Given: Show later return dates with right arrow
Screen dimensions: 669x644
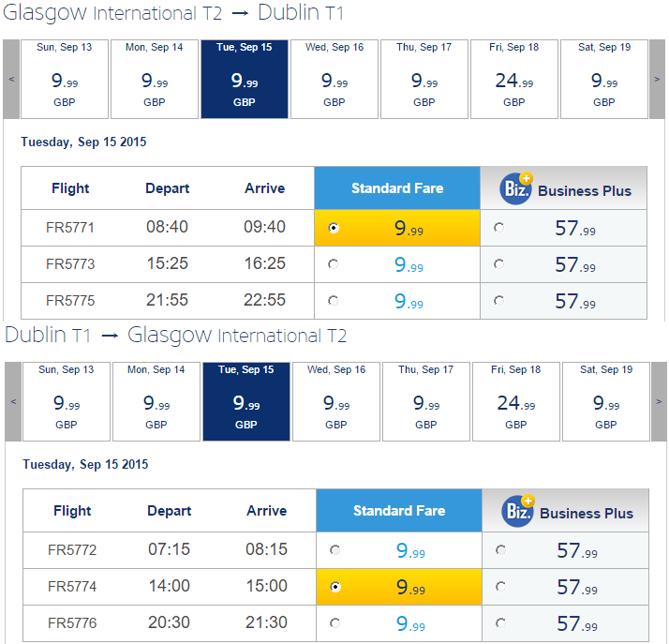Looking at the screenshot, I should (x=659, y=402).
